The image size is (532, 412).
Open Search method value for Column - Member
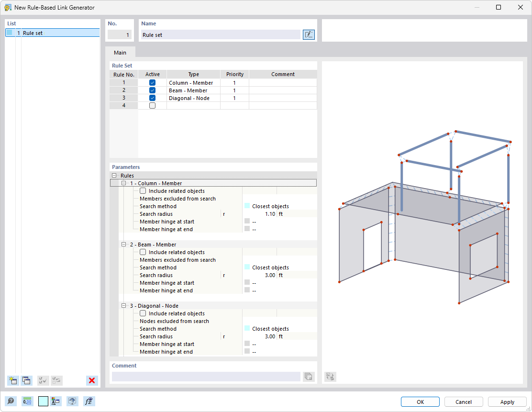click(x=279, y=206)
